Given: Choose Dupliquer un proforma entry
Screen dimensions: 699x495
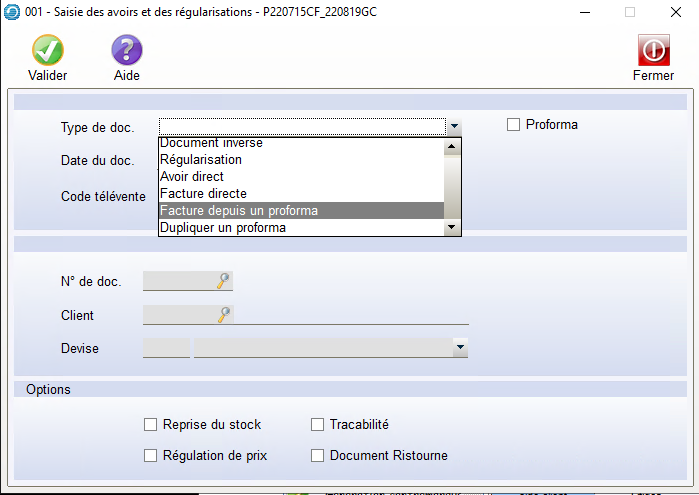Looking at the screenshot, I should (223, 228).
